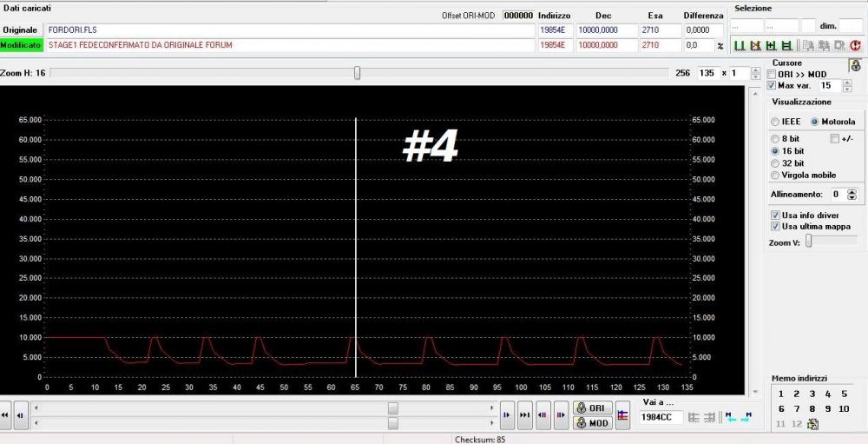Click the clipboard icon in Memo indirizzi

(x=813, y=424)
